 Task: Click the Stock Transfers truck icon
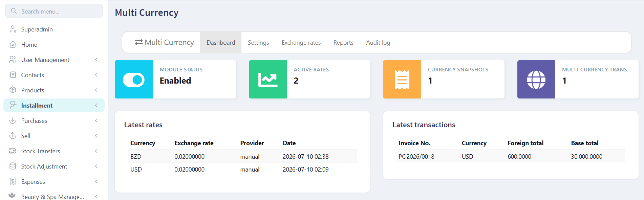(13, 151)
